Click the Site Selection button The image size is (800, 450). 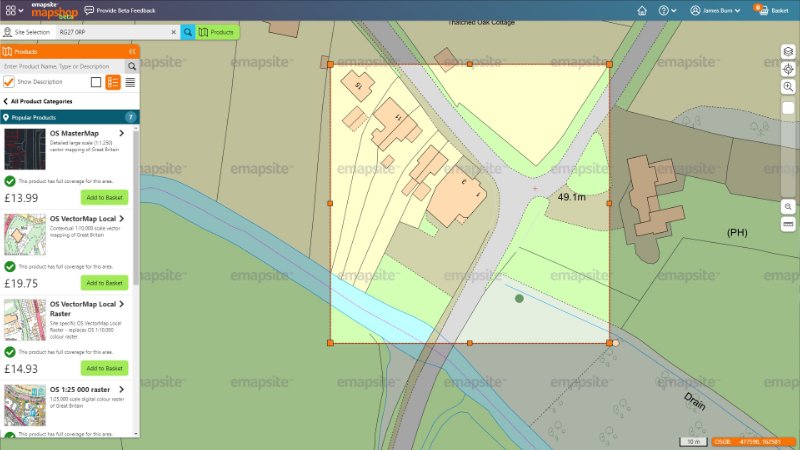tap(27, 32)
